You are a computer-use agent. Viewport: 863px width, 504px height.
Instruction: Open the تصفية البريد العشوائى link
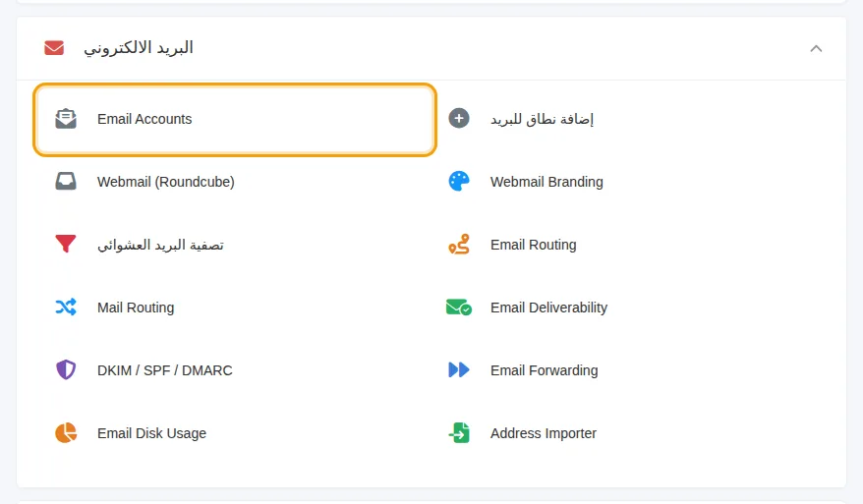coord(161,245)
